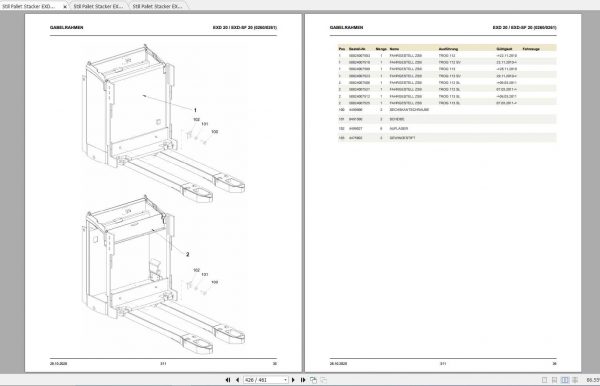
Task: Click the Fahrzeuge column header
Action: [531, 49]
